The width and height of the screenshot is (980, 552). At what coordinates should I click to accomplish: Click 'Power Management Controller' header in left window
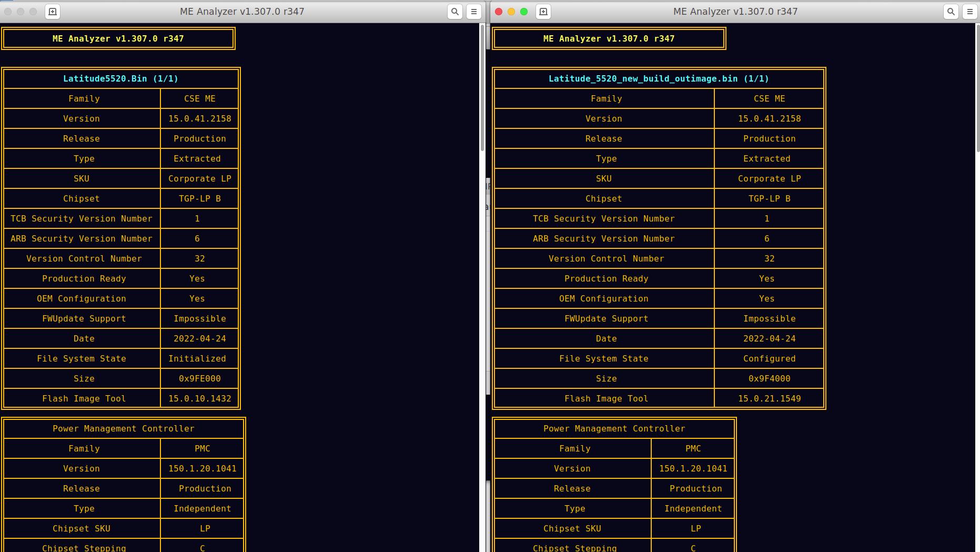[x=124, y=428]
